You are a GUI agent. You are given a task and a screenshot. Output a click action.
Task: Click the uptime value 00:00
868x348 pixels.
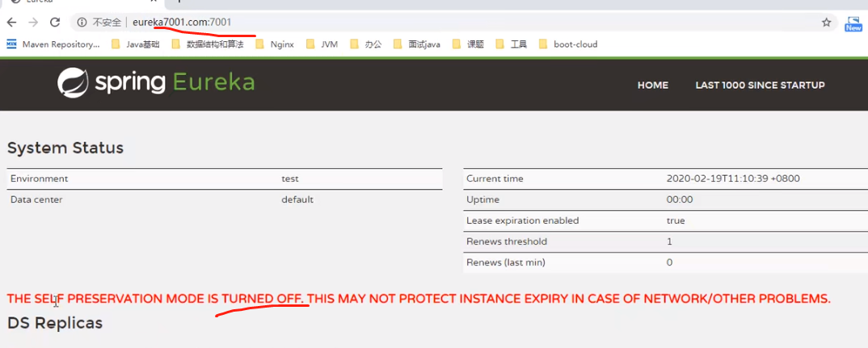[x=680, y=199]
